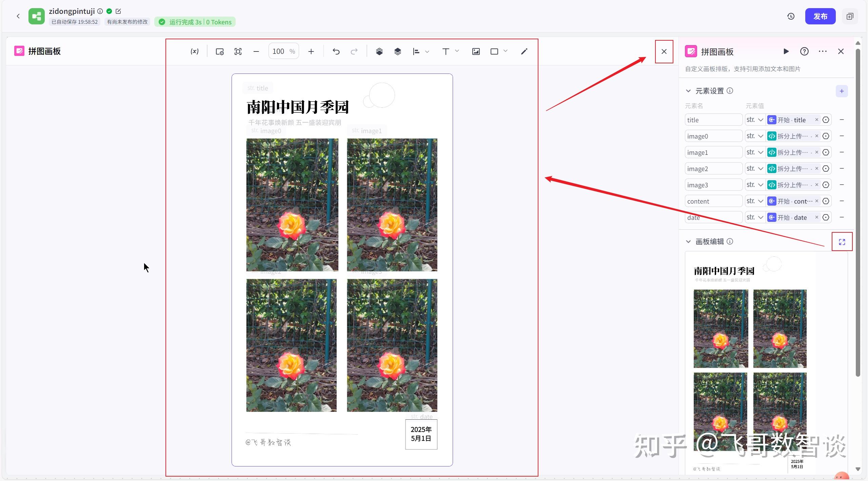Zoom in on the canvas

coord(311,51)
